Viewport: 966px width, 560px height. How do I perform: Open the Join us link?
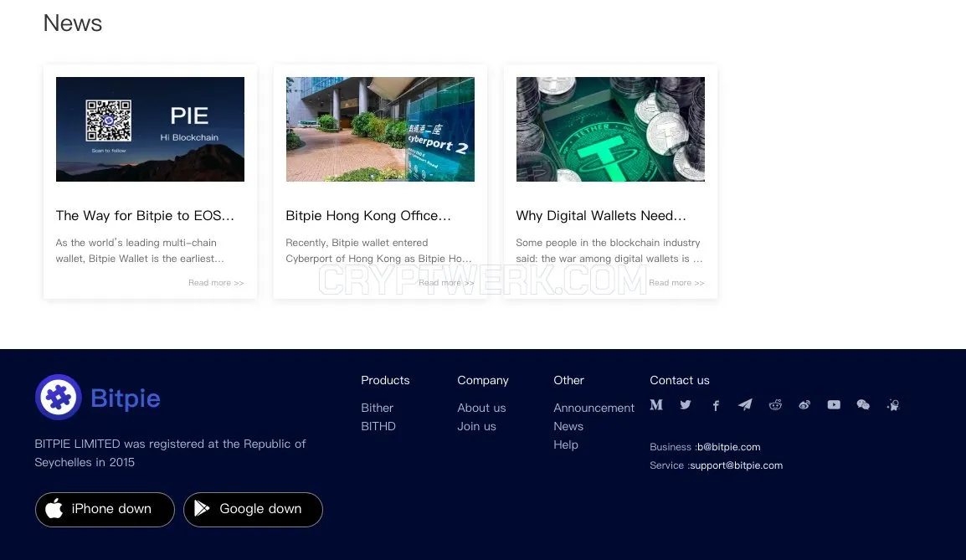pyautogui.click(x=476, y=426)
